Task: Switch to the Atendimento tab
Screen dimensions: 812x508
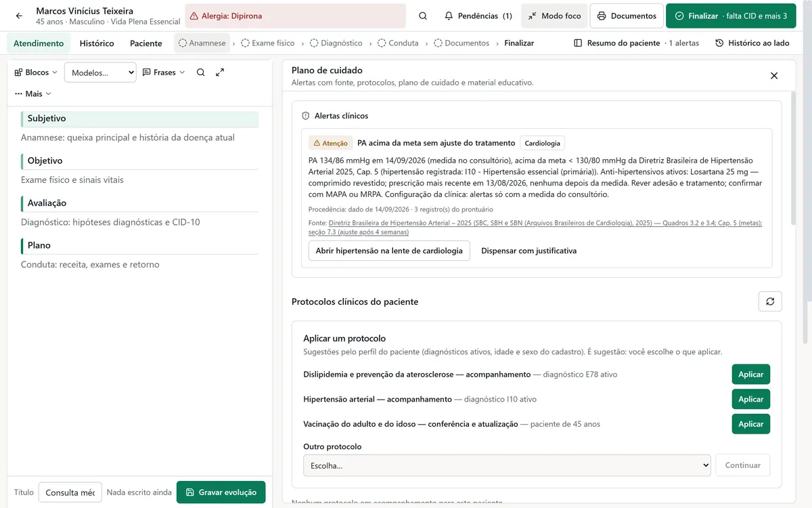Action: [x=39, y=43]
